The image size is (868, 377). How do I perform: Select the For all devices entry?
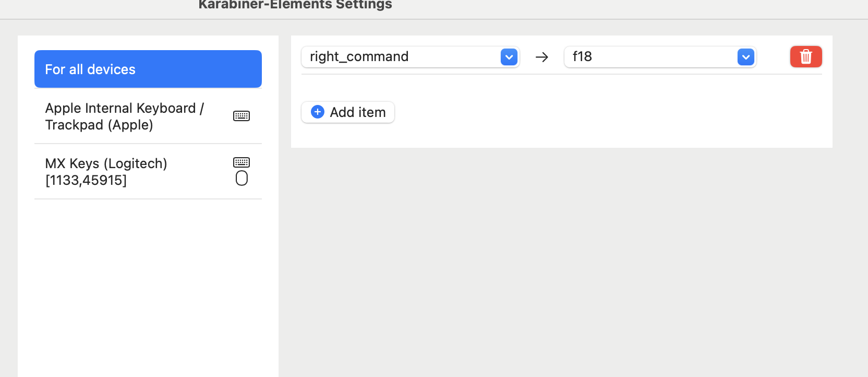[148, 69]
